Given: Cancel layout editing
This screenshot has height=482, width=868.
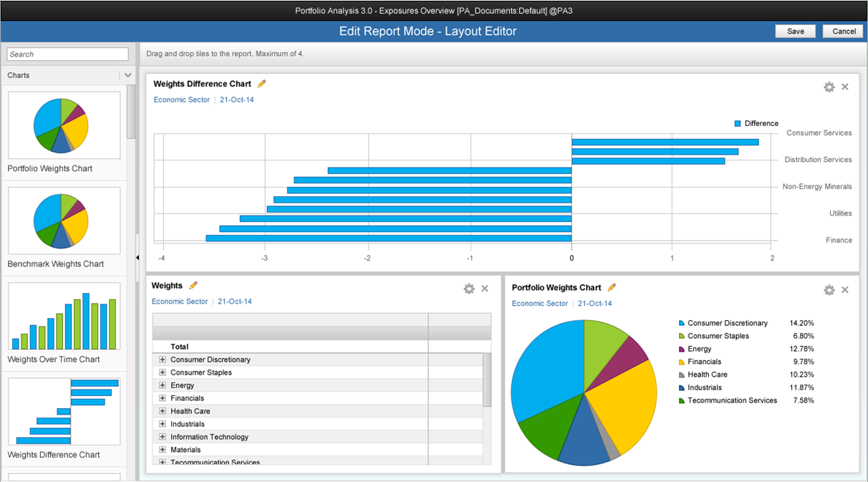Looking at the screenshot, I should point(844,31).
